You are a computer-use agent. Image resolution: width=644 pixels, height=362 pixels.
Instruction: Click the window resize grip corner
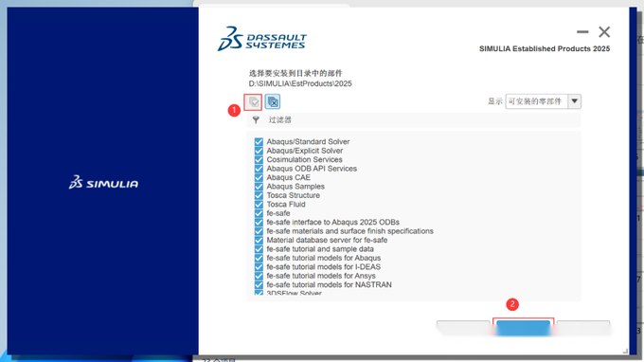(625, 351)
